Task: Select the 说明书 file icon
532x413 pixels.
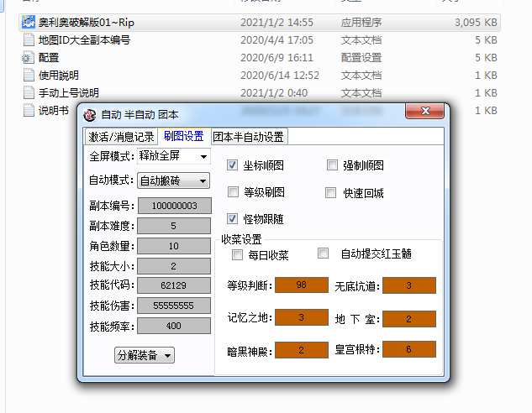Action: [29, 111]
